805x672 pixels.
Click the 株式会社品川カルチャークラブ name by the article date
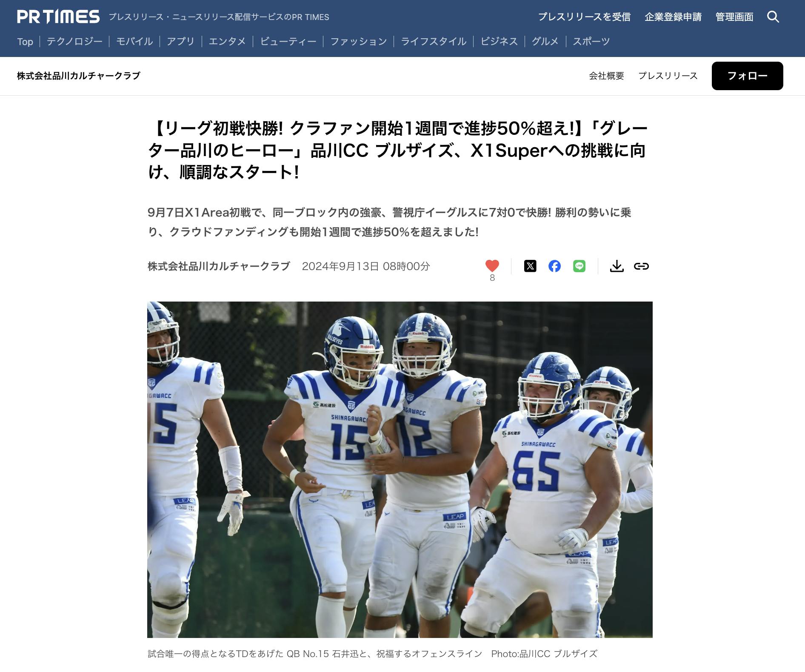coord(219,266)
